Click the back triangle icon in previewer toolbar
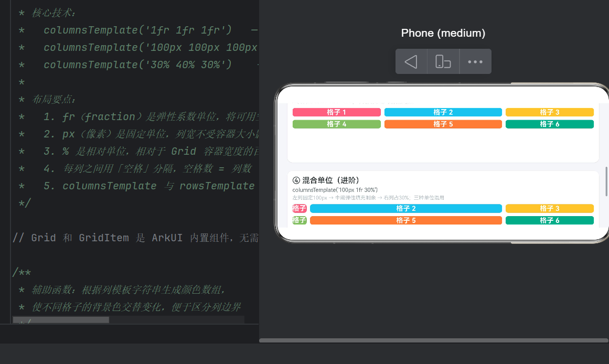This screenshot has width=609, height=364. coord(411,62)
